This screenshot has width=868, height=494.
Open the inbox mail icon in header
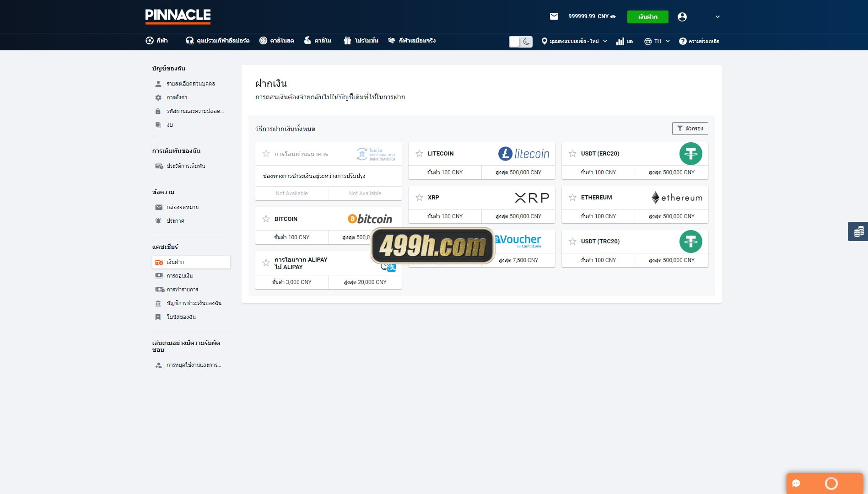(554, 16)
